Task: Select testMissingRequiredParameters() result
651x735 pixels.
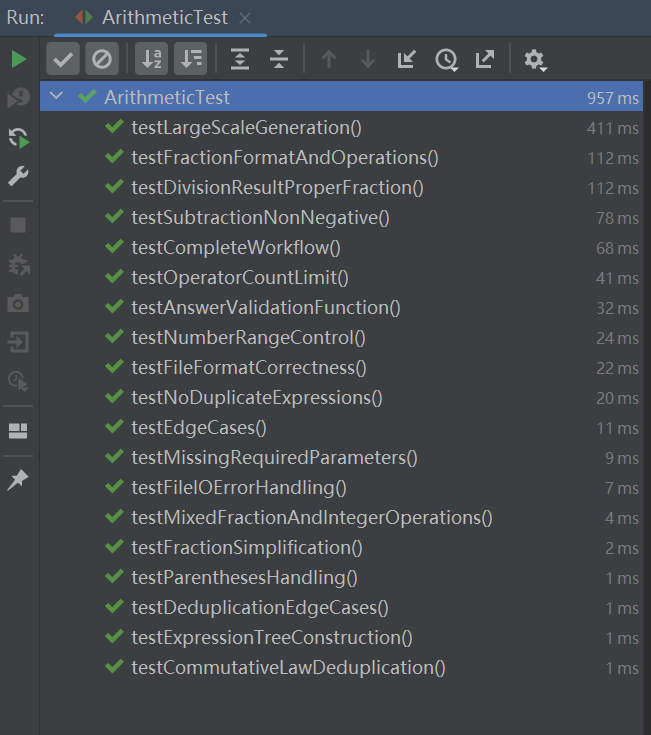Action: tap(341, 458)
